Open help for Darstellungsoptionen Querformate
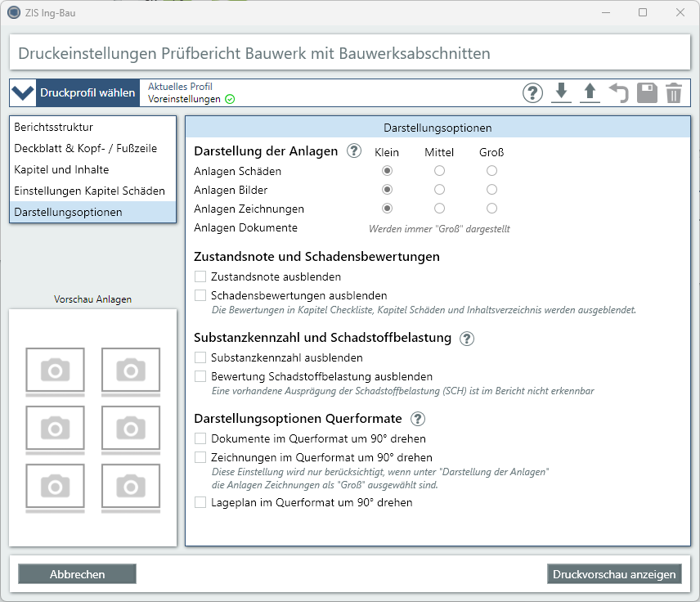 point(418,419)
